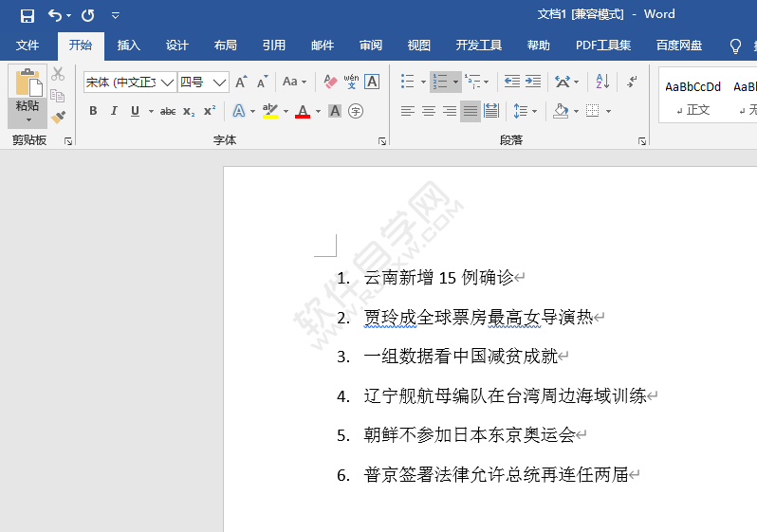The width and height of the screenshot is (757, 532).
Task: Open the 文件 menu
Action: (x=27, y=46)
